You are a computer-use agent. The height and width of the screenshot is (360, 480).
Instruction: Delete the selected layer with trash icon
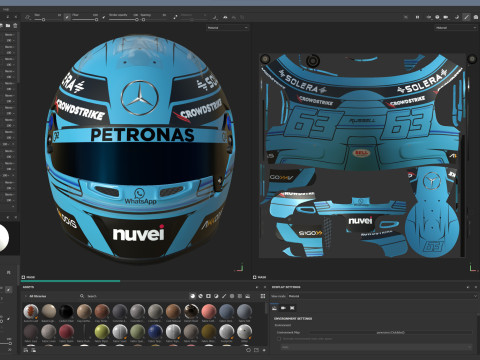pyautogui.click(x=15, y=26)
